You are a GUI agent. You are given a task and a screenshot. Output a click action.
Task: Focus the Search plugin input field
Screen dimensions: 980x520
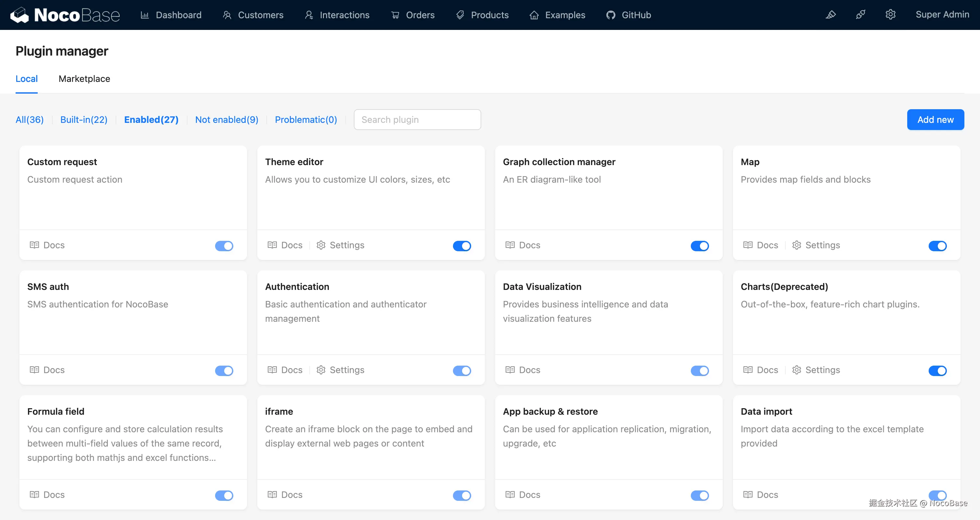pyautogui.click(x=417, y=120)
